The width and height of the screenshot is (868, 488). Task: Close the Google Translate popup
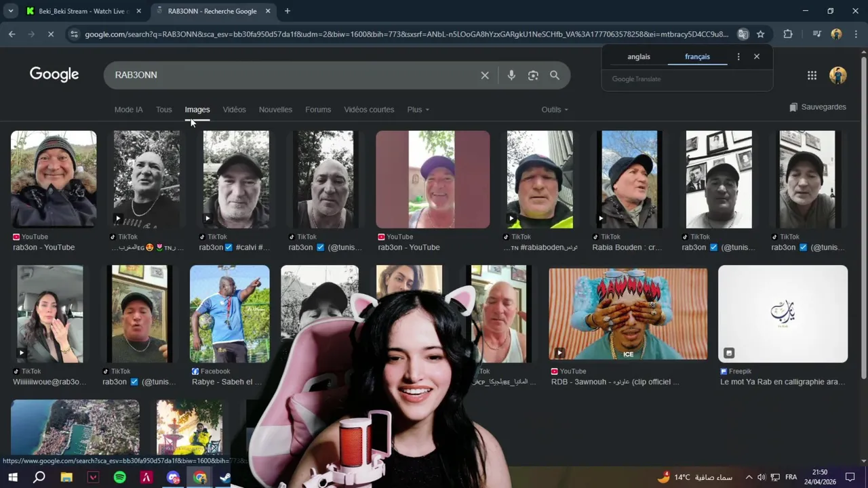[757, 57]
